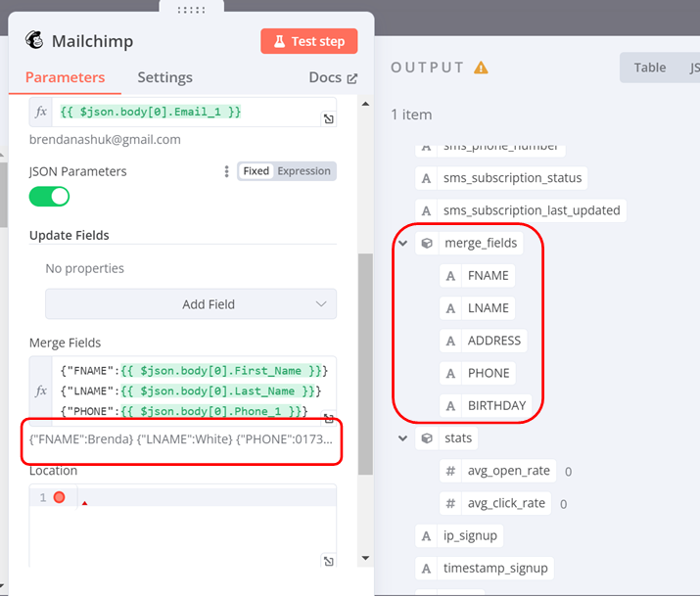Click the string type icon beside sms_subscription_status
The image size is (700, 597).
click(x=426, y=178)
